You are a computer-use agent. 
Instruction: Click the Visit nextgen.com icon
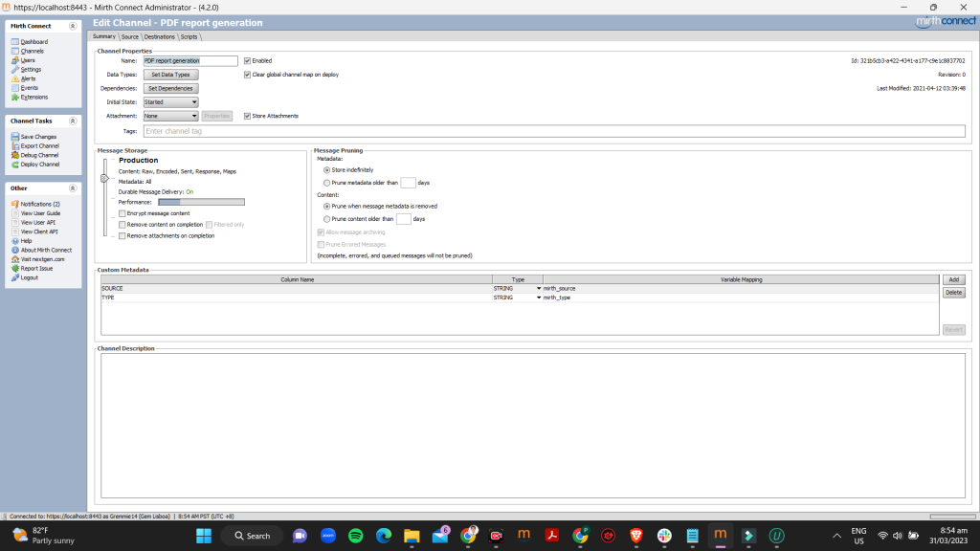(15, 259)
